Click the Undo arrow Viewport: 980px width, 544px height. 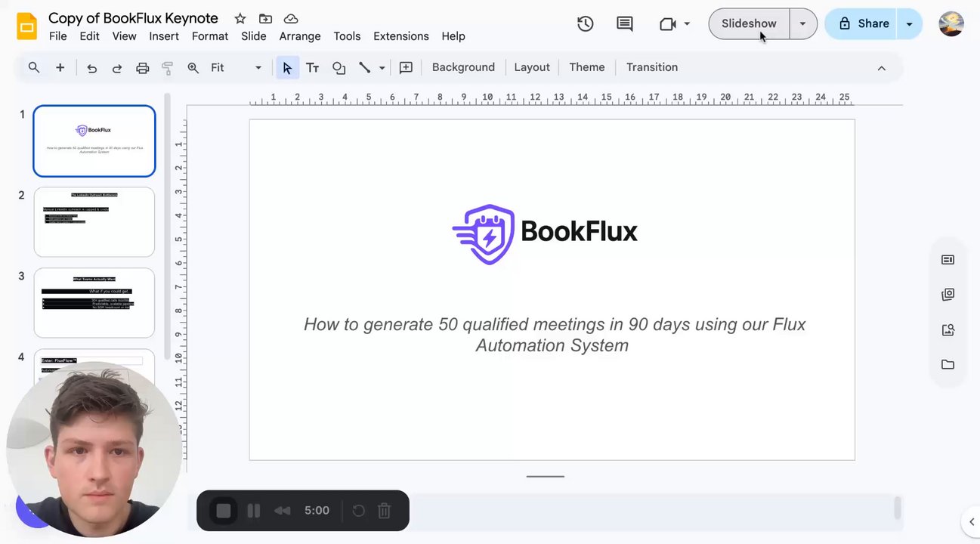click(92, 68)
